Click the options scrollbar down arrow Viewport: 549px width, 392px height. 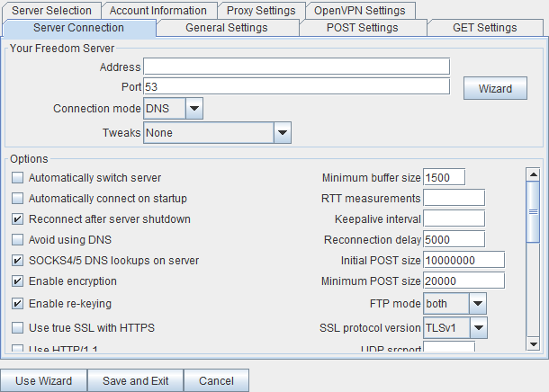533,344
